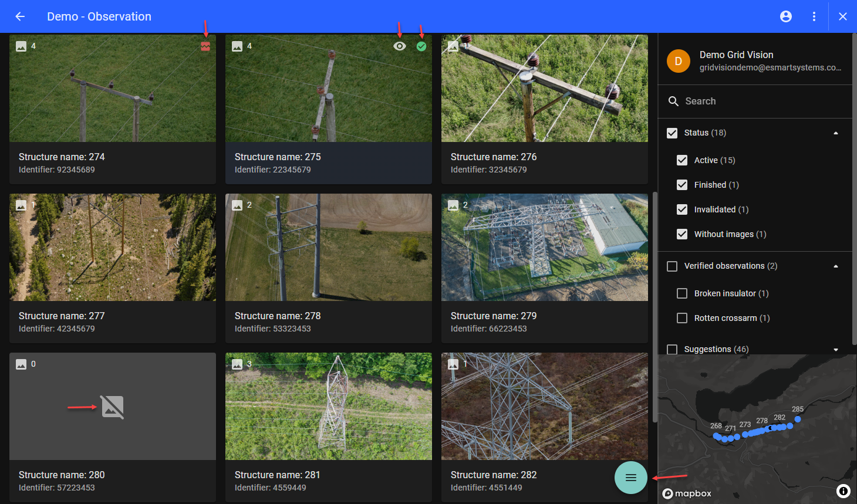Open the Structure name: 281 card title
Screen dimensions: 857x504
coord(277,475)
